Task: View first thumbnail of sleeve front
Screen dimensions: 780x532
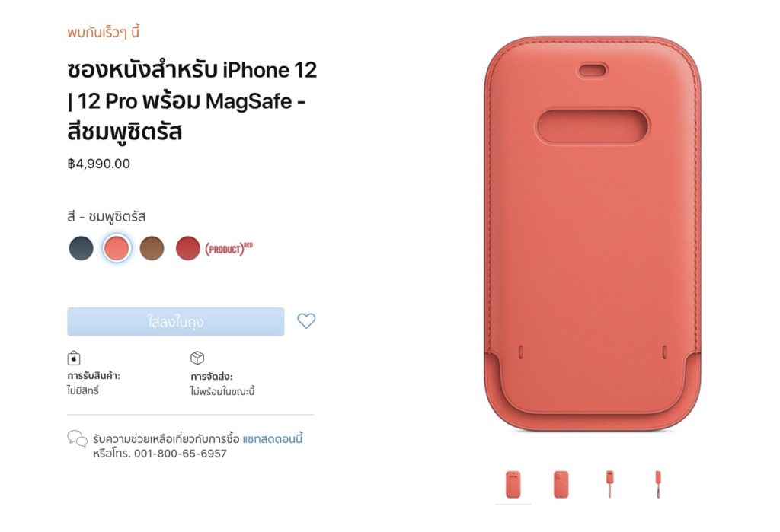Action: (x=513, y=484)
